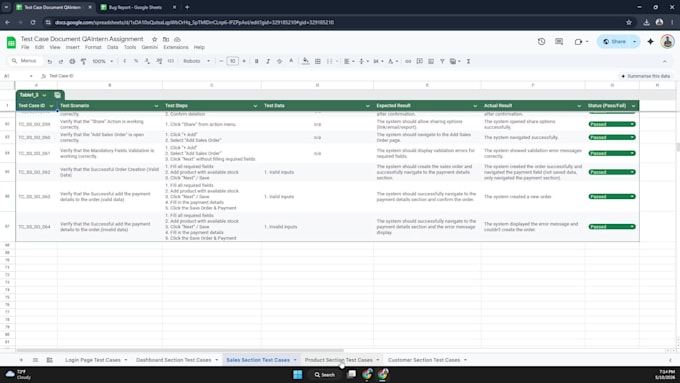Open the text rotation dropdown

pyautogui.click(x=392, y=62)
